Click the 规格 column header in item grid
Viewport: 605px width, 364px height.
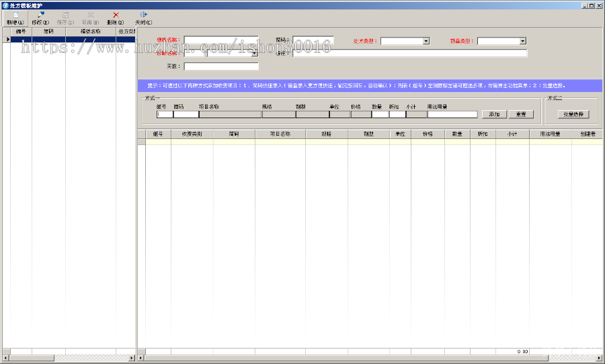[327, 134]
